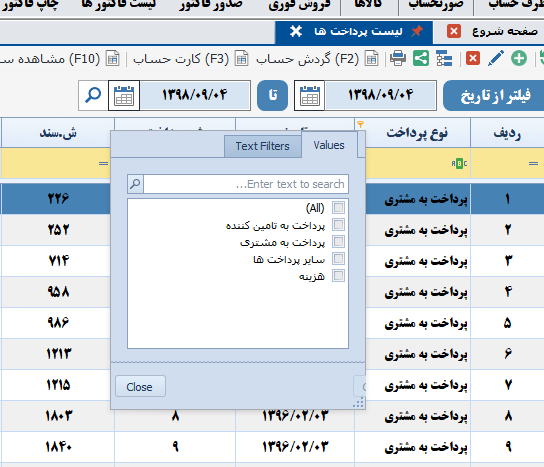Select the Values tab

click(x=329, y=145)
